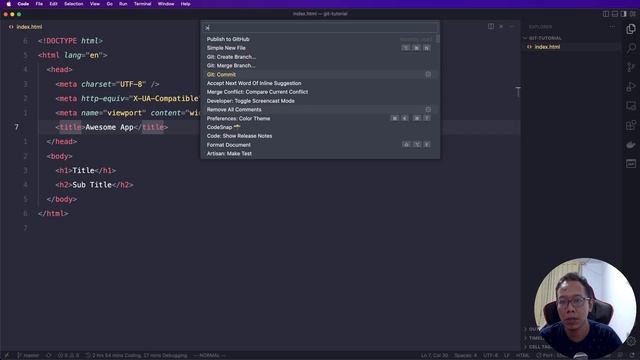
Task: Click NORMAL vim mode in status bar
Action: (209, 356)
